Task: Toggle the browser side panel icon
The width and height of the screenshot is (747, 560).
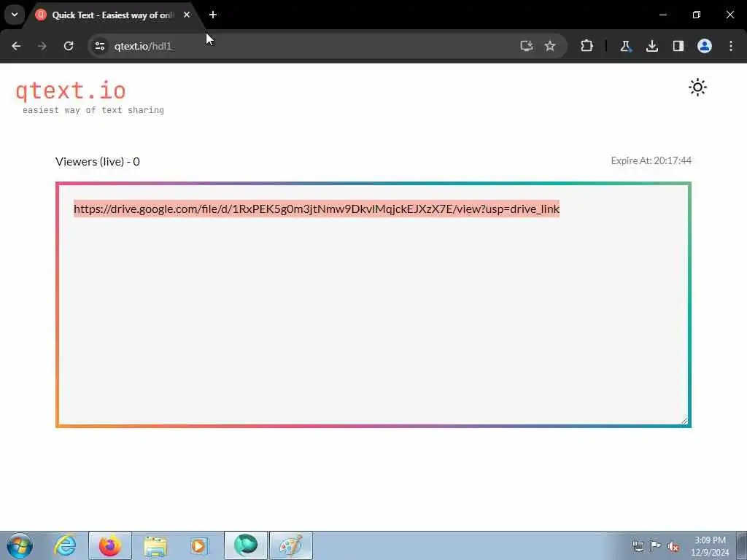Action: pos(678,46)
